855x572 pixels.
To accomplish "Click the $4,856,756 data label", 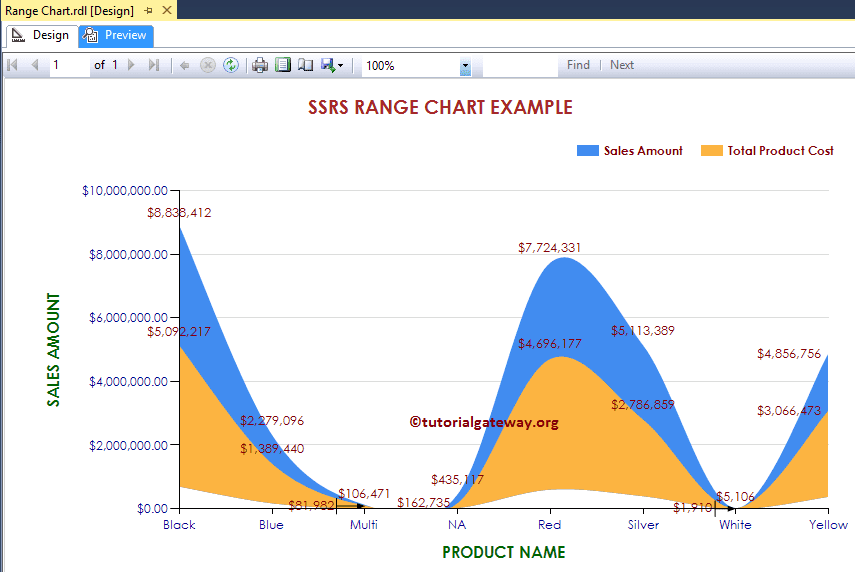I will 788,354.
